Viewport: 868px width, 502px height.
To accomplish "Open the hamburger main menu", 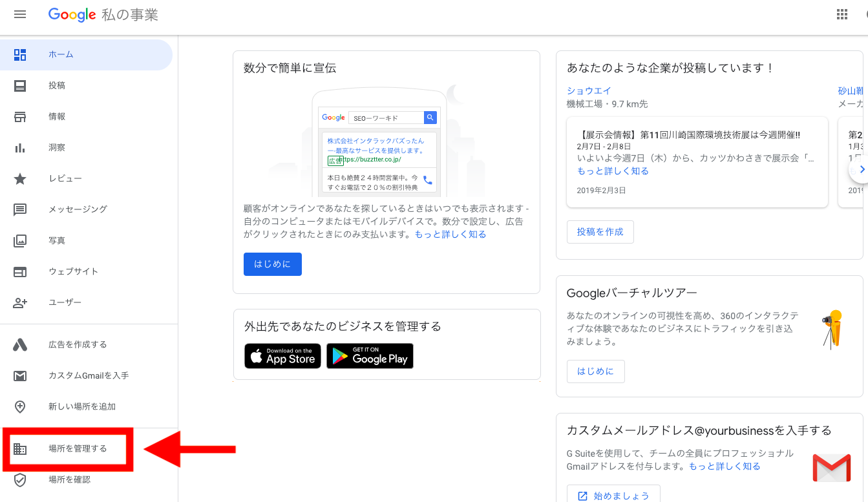I will (20, 14).
